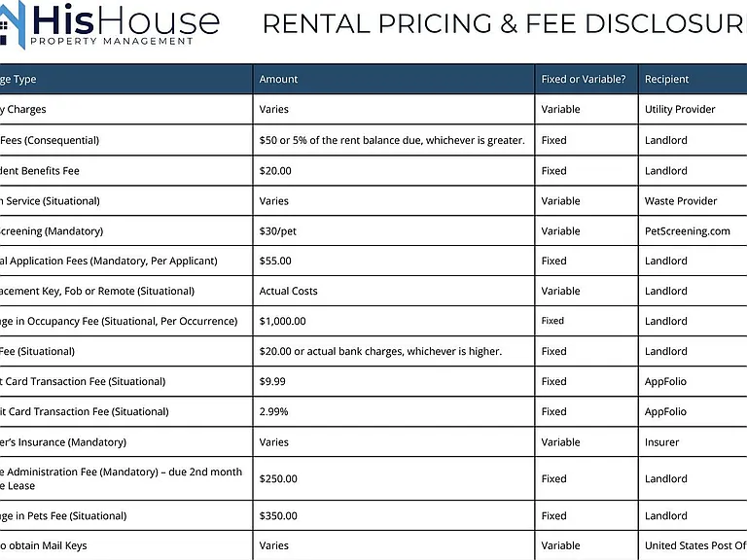
Task: Click the 2.99% amount cell
Action: coord(273,411)
